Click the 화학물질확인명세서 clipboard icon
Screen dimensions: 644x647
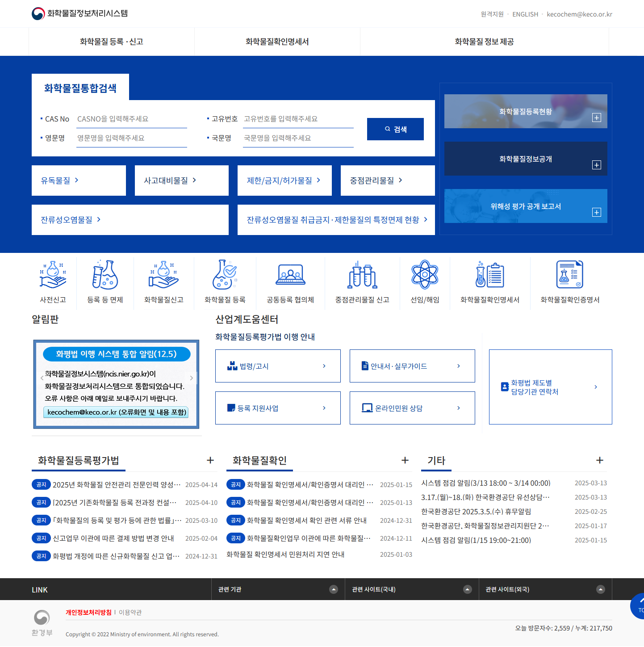pos(489,275)
